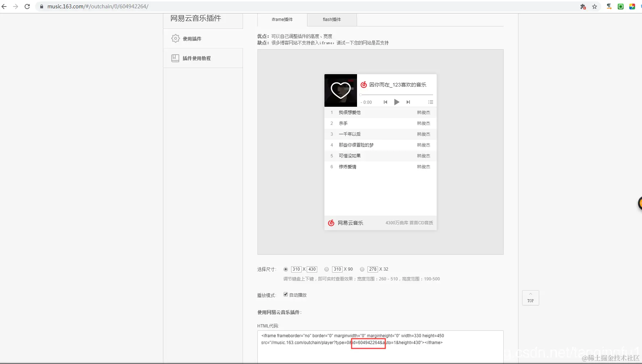Click the 网易云音乐 link in the player footer
This screenshot has height=364, width=642.
351,223
